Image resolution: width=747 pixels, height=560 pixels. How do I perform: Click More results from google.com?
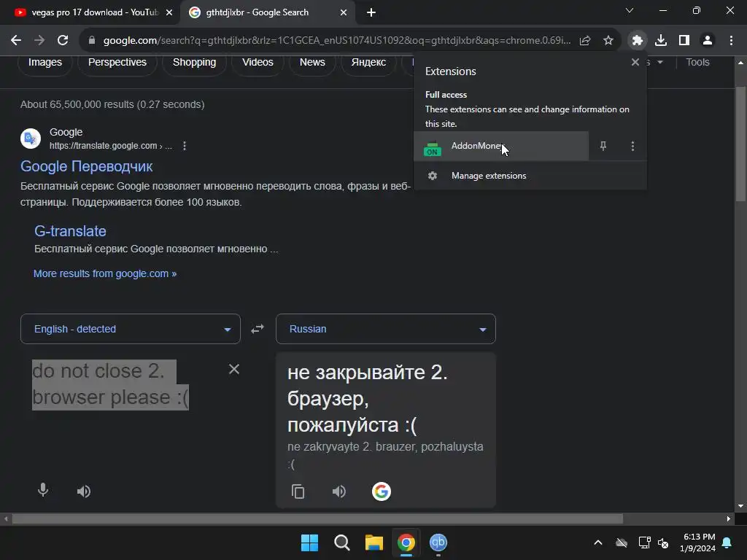point(105,274)
